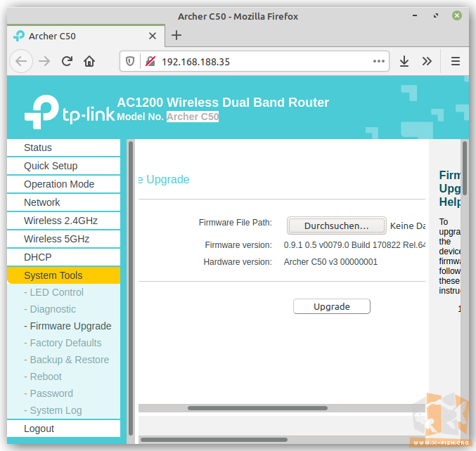Open the Backup & Restore submenu
The width and height of the screenshot is (476, 451).
(x=67, y=360)
